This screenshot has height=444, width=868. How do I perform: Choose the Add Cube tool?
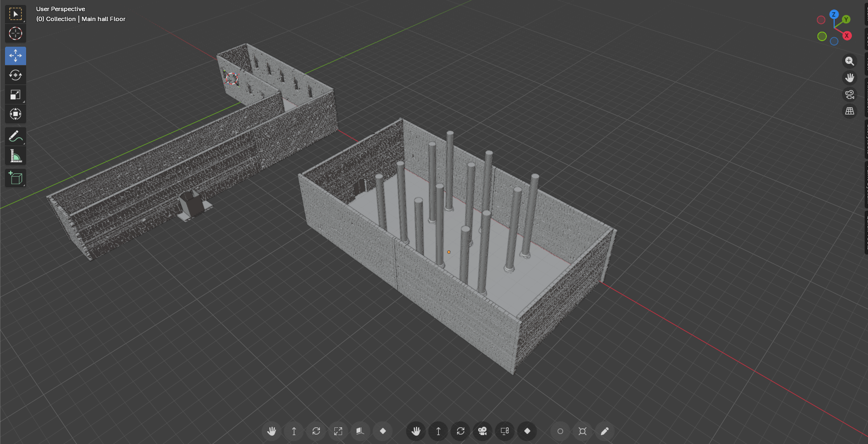16,178
